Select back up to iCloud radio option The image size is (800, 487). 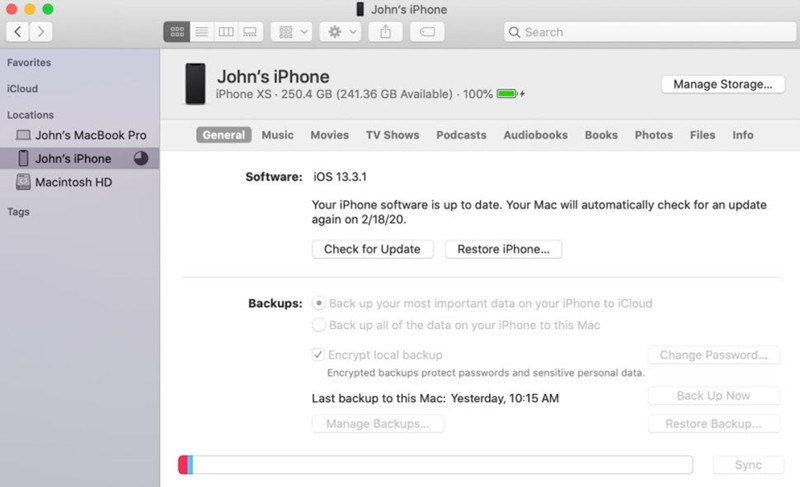(319, 303)
